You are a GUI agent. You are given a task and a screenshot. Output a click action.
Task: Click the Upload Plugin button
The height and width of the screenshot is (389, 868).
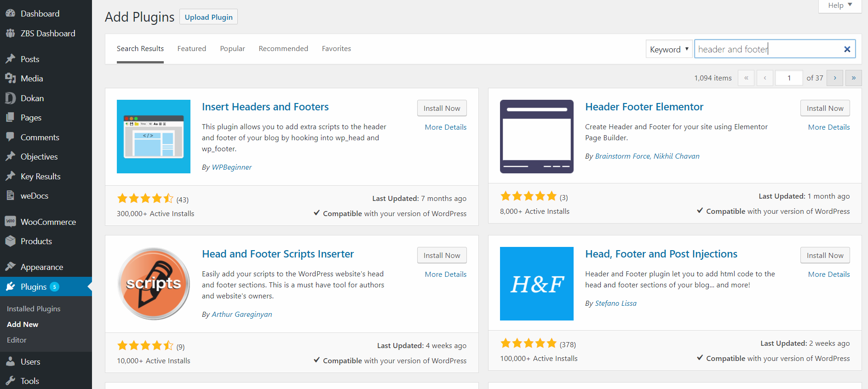tap(208, 17)
